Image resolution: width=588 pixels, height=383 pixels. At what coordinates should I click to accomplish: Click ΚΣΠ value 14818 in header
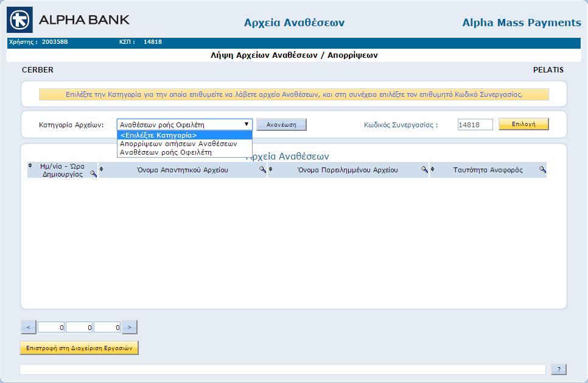click(x=153, y=41)
